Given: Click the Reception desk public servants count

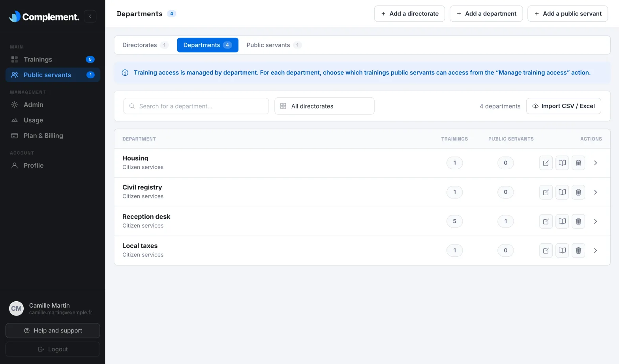Looking at the screenshot, I should (506, 221).
